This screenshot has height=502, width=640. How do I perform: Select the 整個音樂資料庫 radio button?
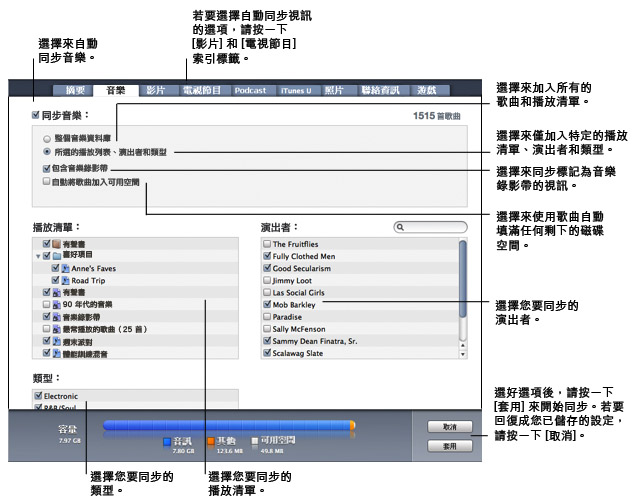[x=47, y=139]
